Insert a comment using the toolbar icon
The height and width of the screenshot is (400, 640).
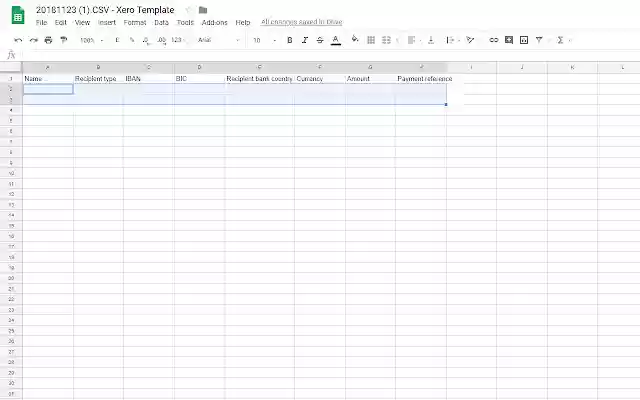pyautogui.click(x=509, y=40)
